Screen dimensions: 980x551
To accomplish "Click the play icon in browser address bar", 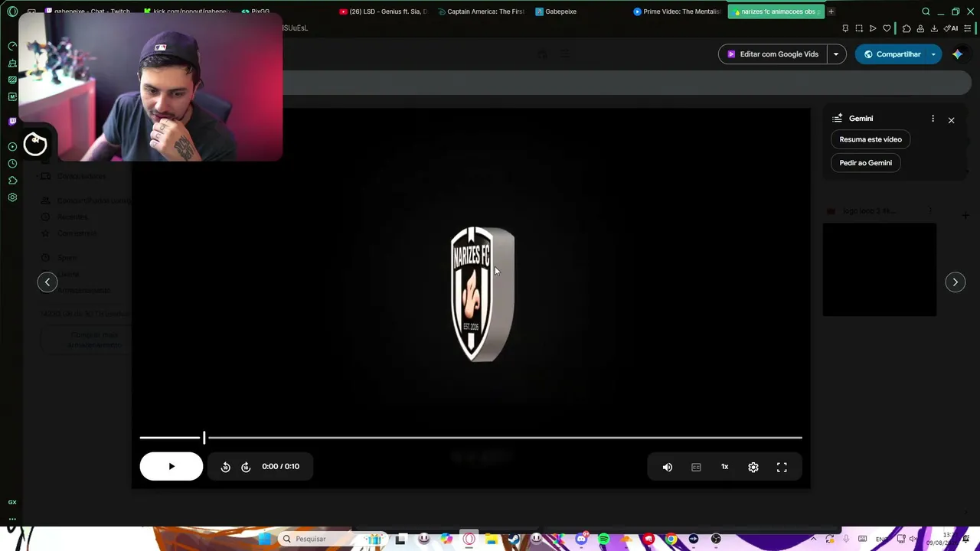I will [873, 28].
